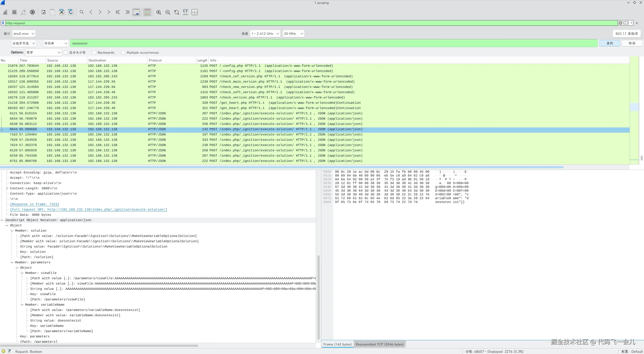644x354 pixels.
Task: Open the Response in frame 7153 link
Action: (x=35, y=204)
